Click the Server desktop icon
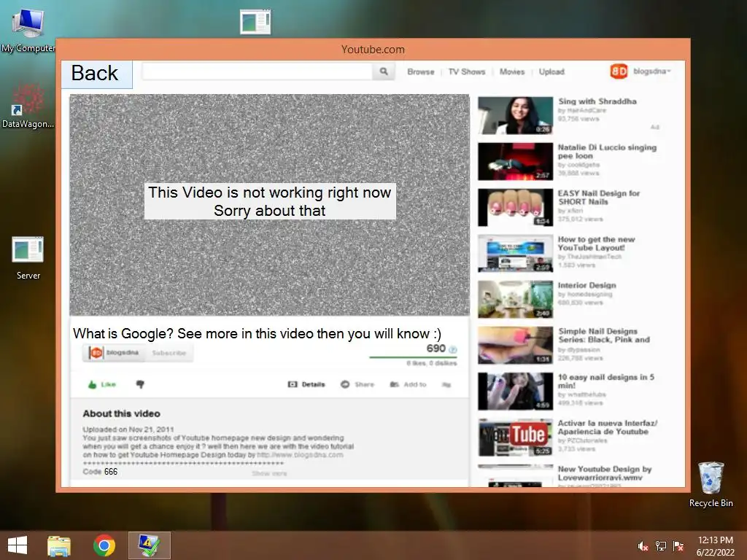The height and width of the screenshot is (560, 747). [28, 257]
